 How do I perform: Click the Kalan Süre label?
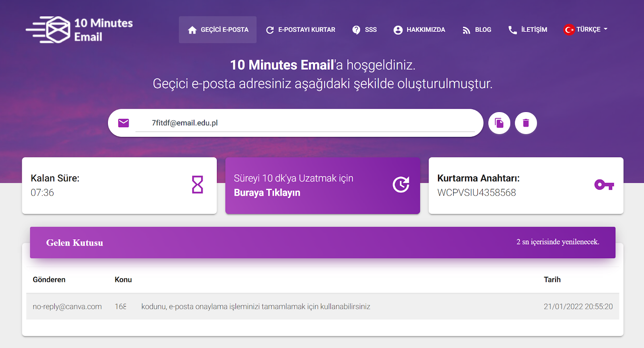click(55, 178)
